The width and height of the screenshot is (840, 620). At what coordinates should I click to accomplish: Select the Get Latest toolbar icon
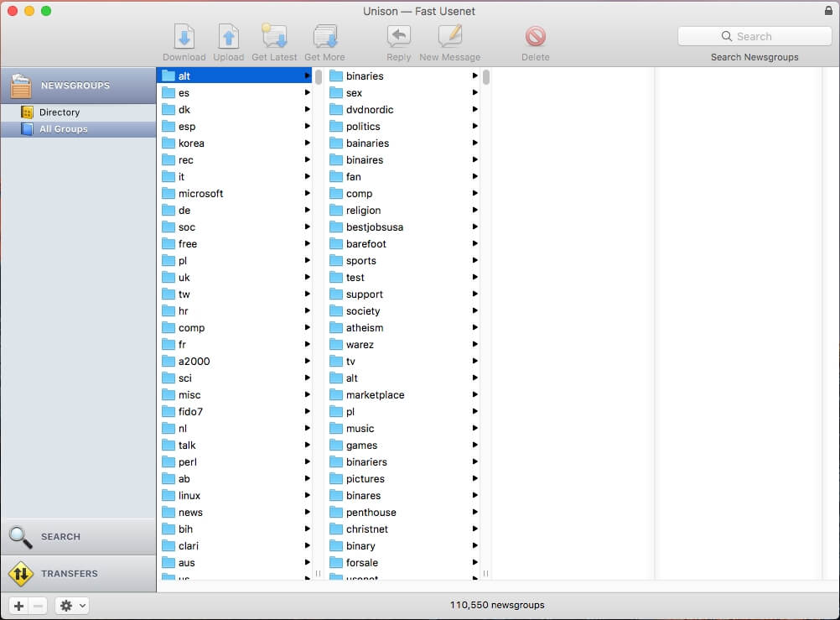[273, 36]
